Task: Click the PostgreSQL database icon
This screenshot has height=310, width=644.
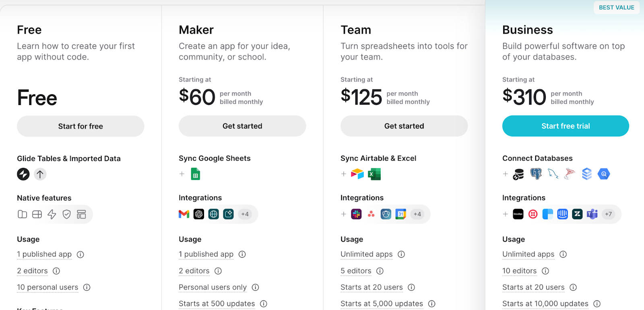Action: (x=535, y=174)
